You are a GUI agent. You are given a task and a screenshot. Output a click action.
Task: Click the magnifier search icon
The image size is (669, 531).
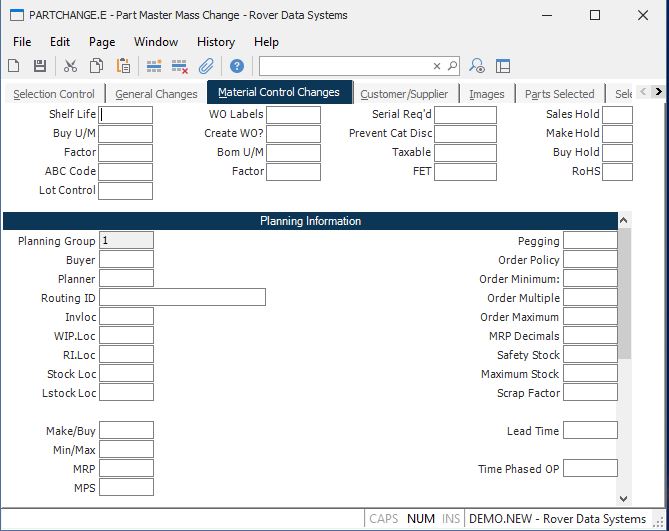pyautogui.click(x=452, y=66)
